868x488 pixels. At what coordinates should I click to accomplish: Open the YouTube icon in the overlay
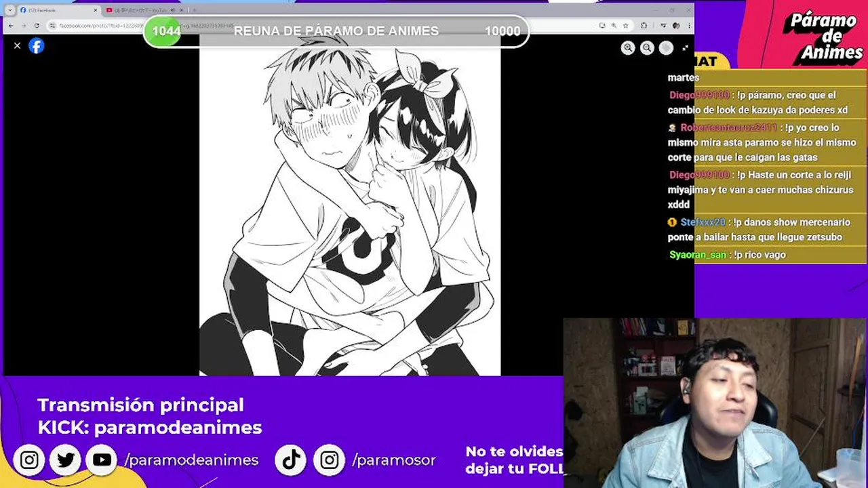(x=102, y=460)
